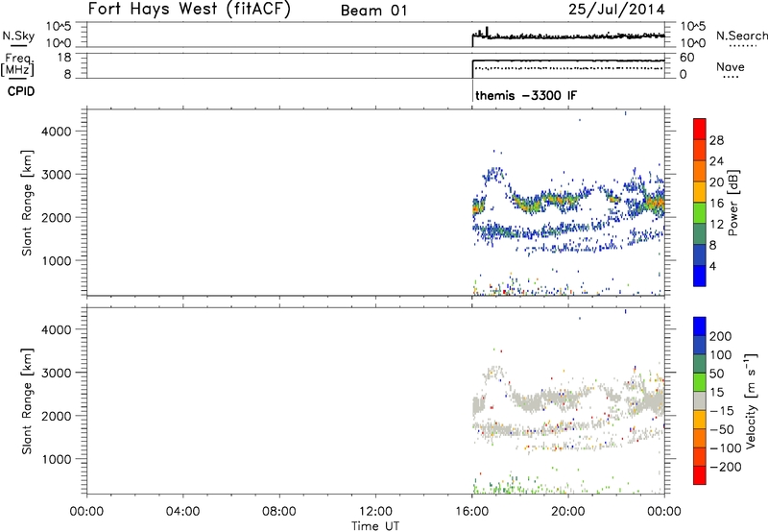
Task: Click the '04:00' time tick label
Action: point(182,512)
